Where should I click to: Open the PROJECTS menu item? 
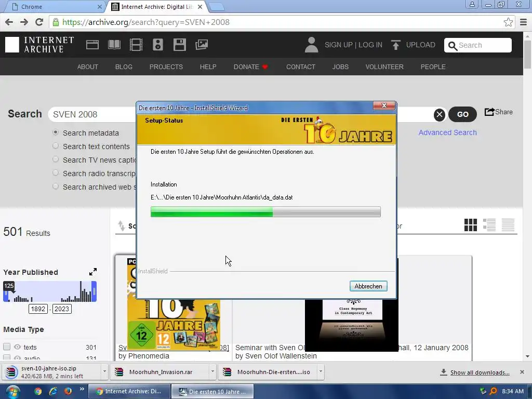click(166, 67)
